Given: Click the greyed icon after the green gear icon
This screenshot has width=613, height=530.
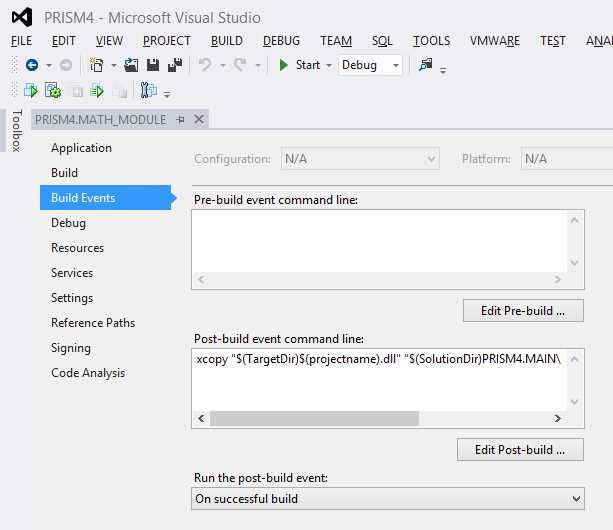Looking at the screenshot, I should point(77,91).
